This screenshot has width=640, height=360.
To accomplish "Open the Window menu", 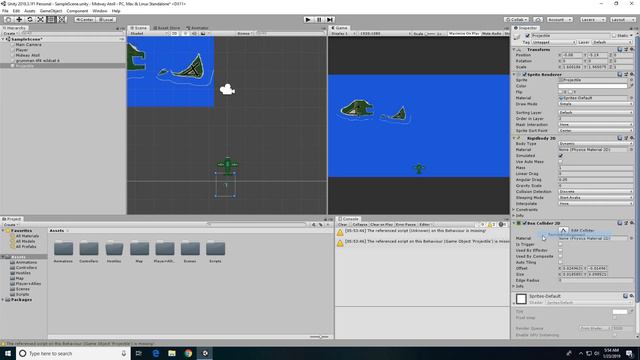I will [100, 11].
